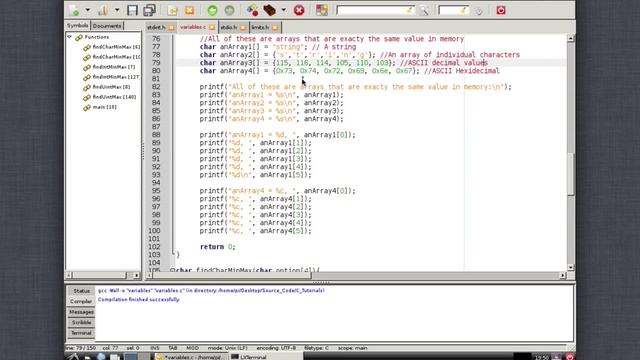
Task: Open the Compiler output tab
Action: coord(82,301)
